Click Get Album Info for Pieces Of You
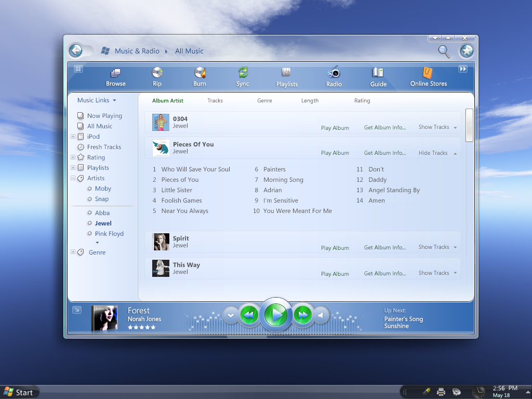The image size is (532, 399). [385, 153]
